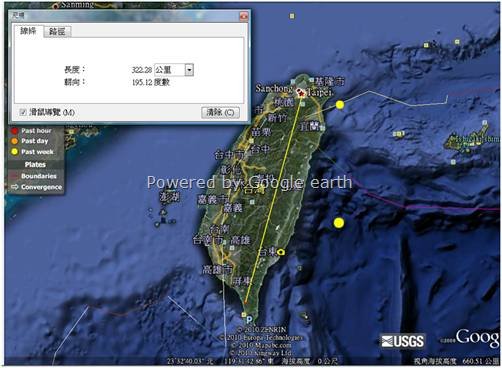Click the Clear (C) button
The height and width of the screenshot is (368, 502).
click(x=220, y=112)
